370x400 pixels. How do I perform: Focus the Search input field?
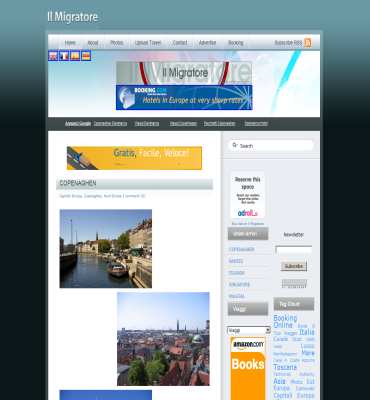point(271,146)
